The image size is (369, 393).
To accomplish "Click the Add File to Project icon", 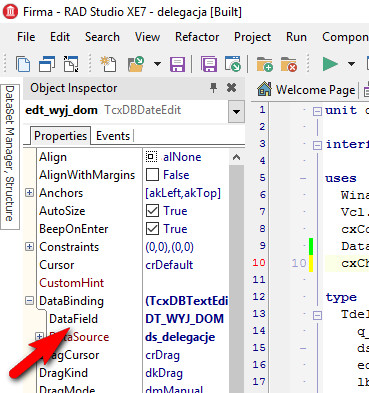I will pos(264,64).
